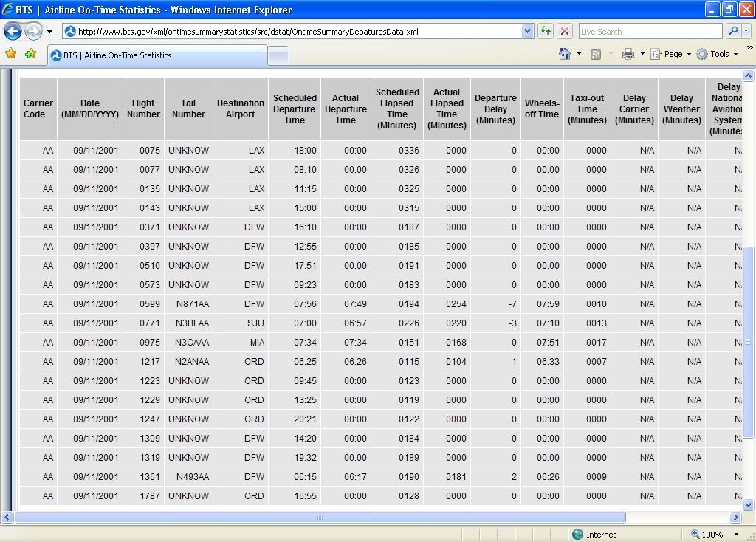The image size is (756, 542).
Task: Click the horizontal scrollbar right arrow
Action: click(735, 517)
